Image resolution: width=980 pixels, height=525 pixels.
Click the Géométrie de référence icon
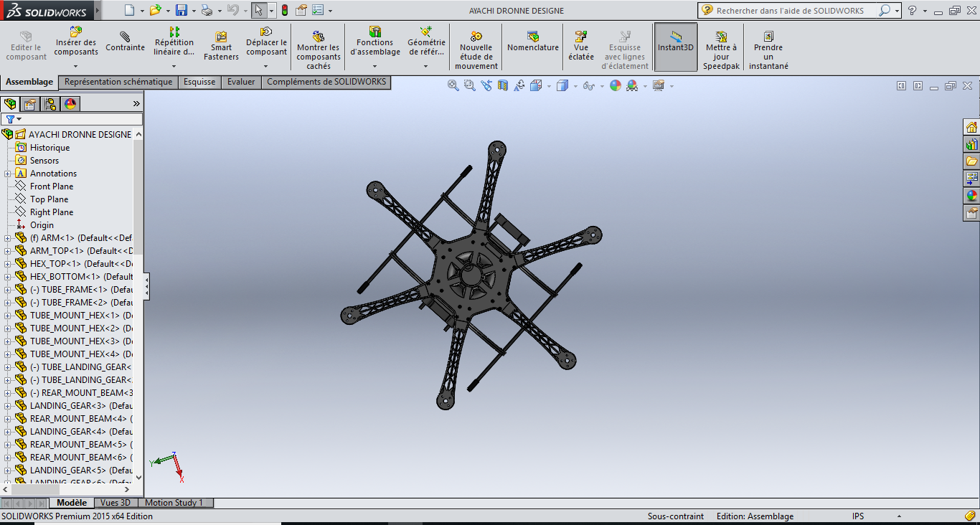(426, 32)
